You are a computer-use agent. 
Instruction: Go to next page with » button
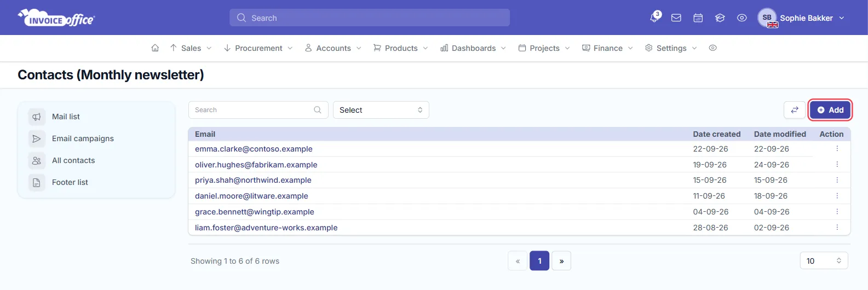(561, 261)
